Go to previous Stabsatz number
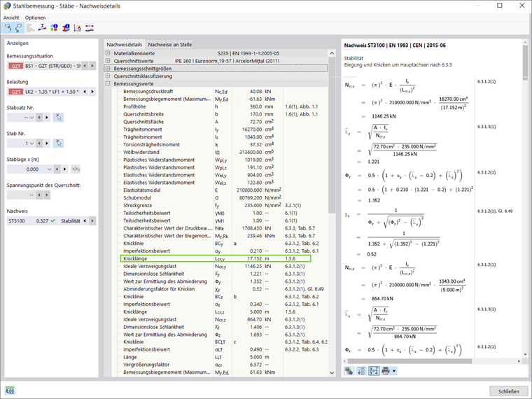 point(39,118)
